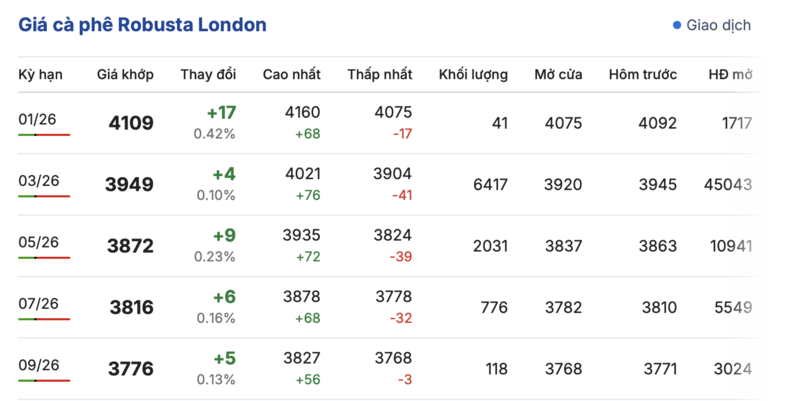This screenshot has height=401, width=800.
Task: Click the Cao nhất column header
Action: point(292,75)
